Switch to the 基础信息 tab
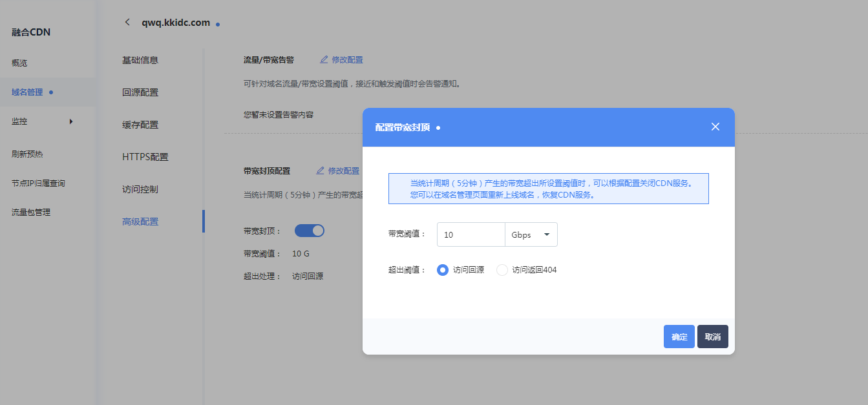 [x=140, y=60]
